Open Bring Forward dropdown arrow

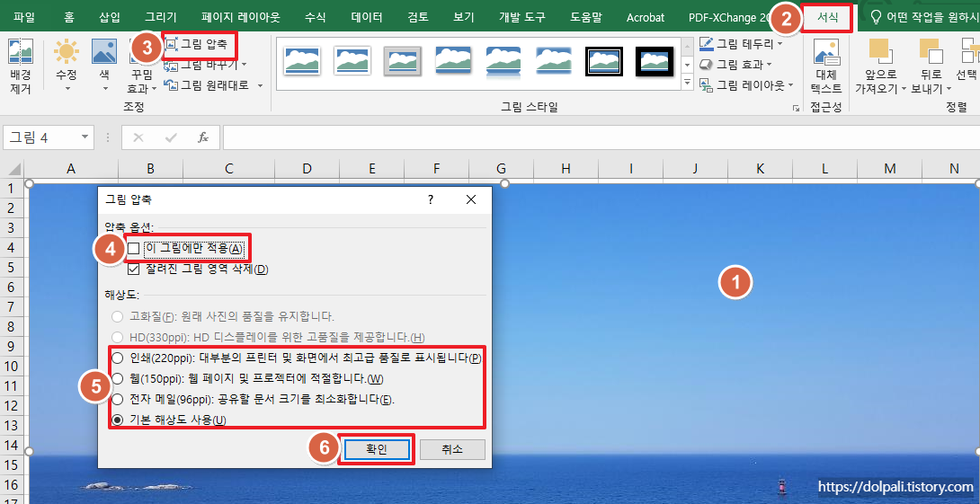pyautogui.click(x=904, y=89)
